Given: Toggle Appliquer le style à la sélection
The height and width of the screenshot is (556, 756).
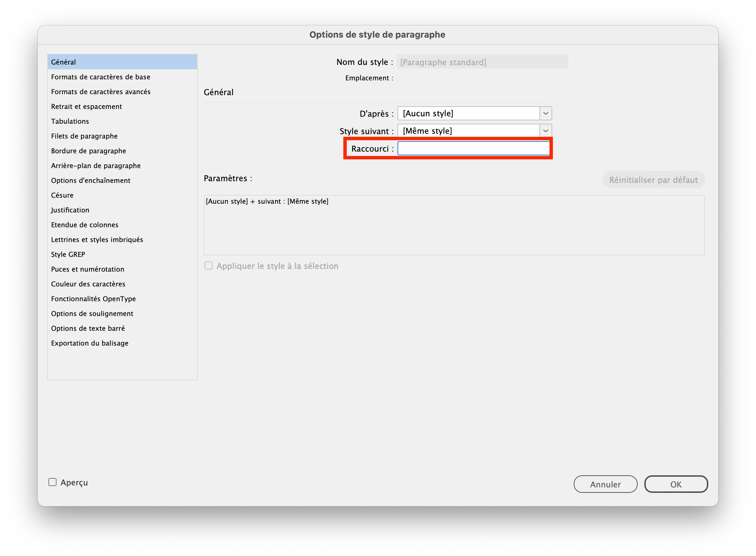Looking at the screenshot, I should coord(209,266).
